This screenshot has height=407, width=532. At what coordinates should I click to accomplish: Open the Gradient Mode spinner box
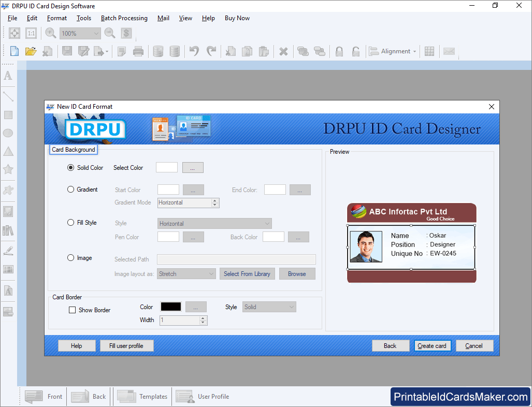189,203
